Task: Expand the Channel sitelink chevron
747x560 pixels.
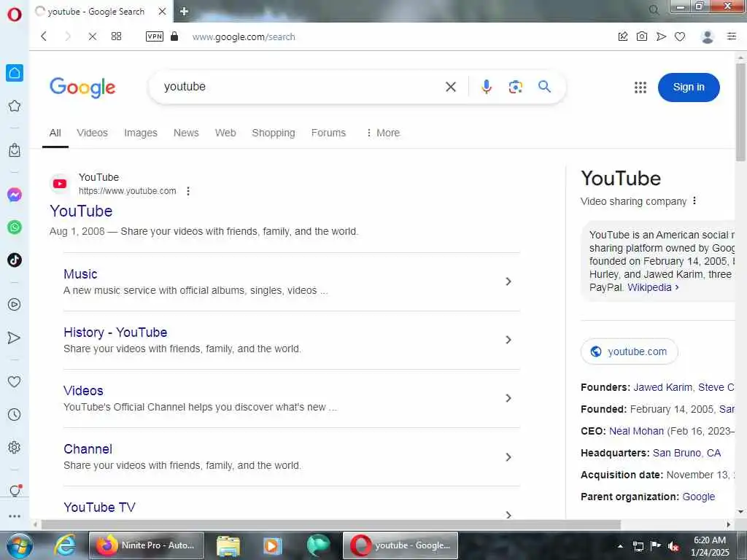Action: [508, 457]
